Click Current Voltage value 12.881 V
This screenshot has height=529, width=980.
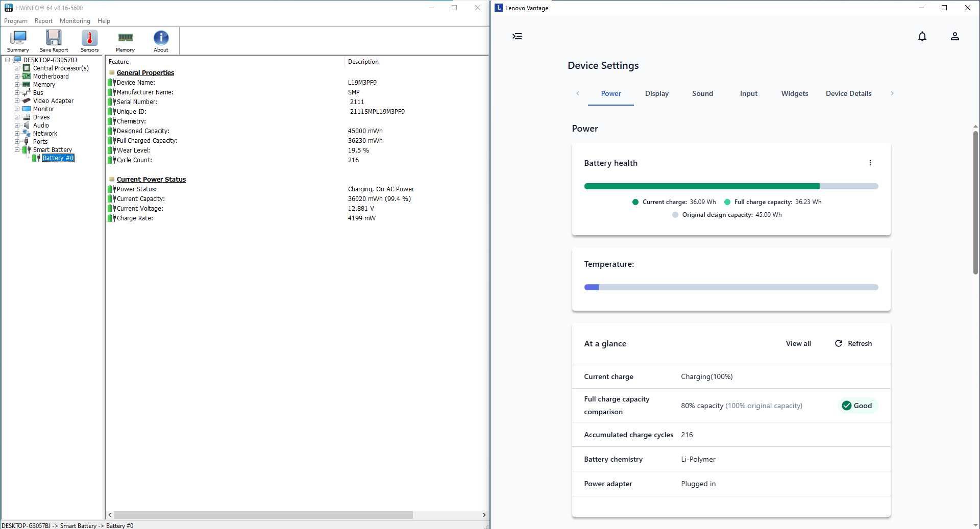(x=361, y=208)
